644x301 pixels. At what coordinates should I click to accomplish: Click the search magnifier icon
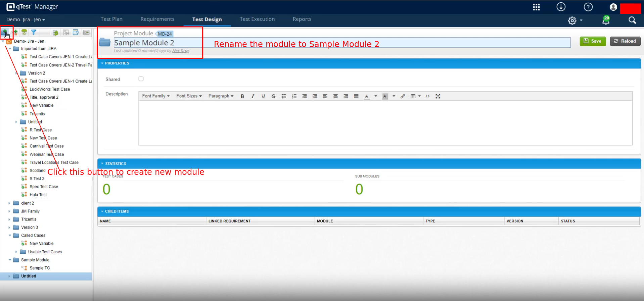pyautogui.click(x=632, y=20)
